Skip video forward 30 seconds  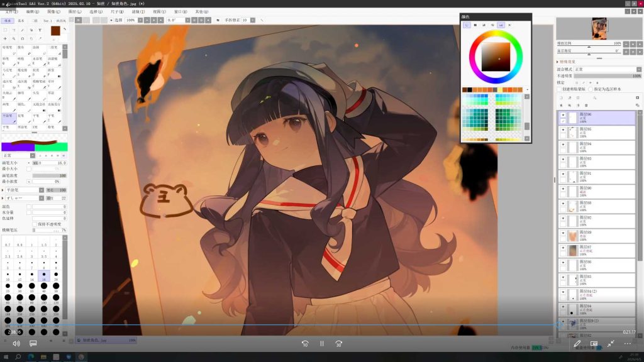pos(339,344)
